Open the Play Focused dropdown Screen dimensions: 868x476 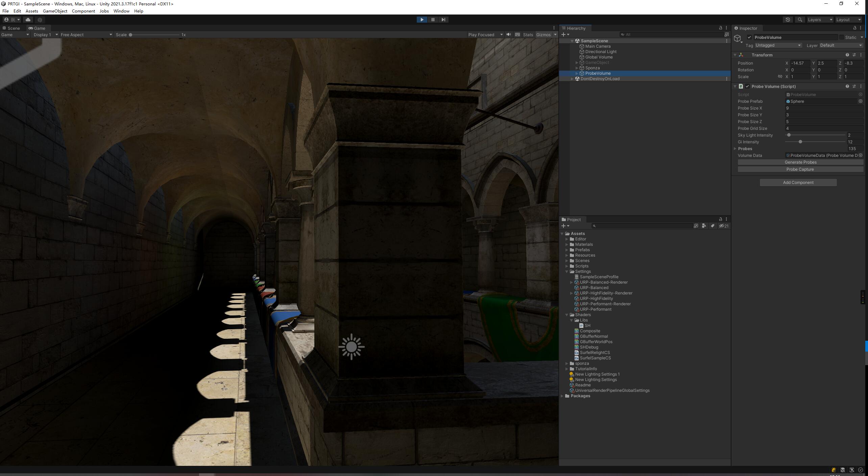pyautogui.click(x=485, y=34)
